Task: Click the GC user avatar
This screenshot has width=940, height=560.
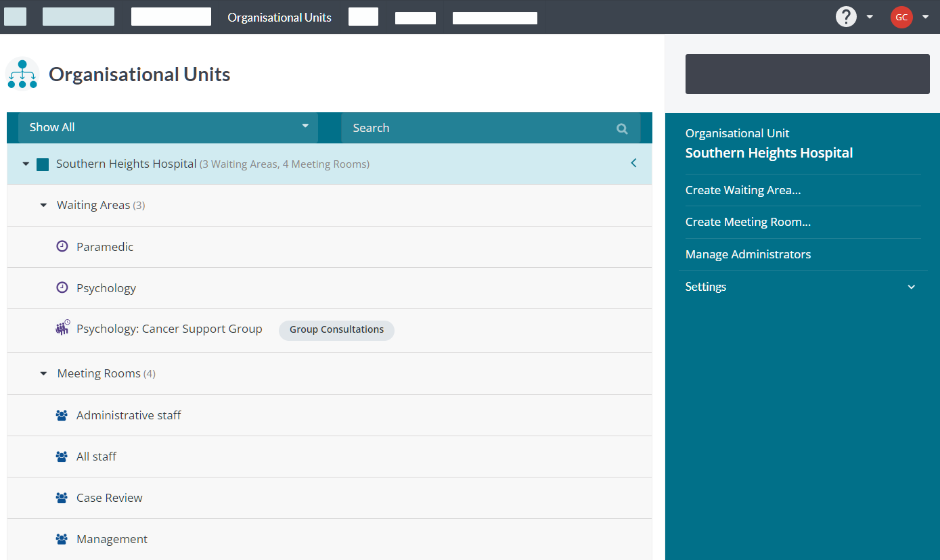Action: 901,17
